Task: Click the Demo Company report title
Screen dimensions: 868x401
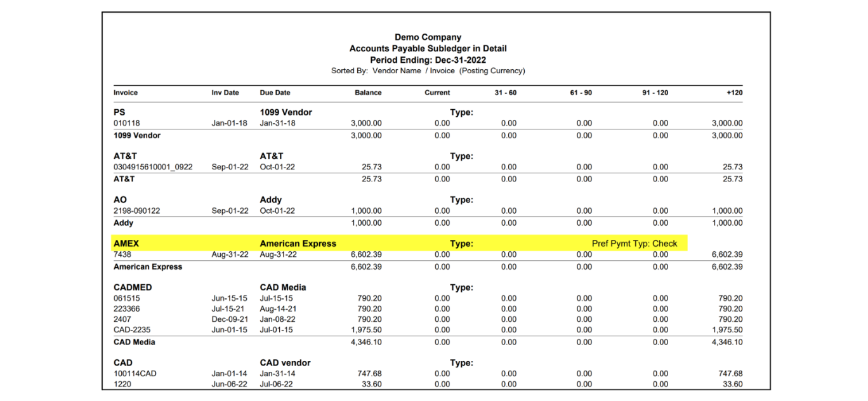Action: coord(428,37)
